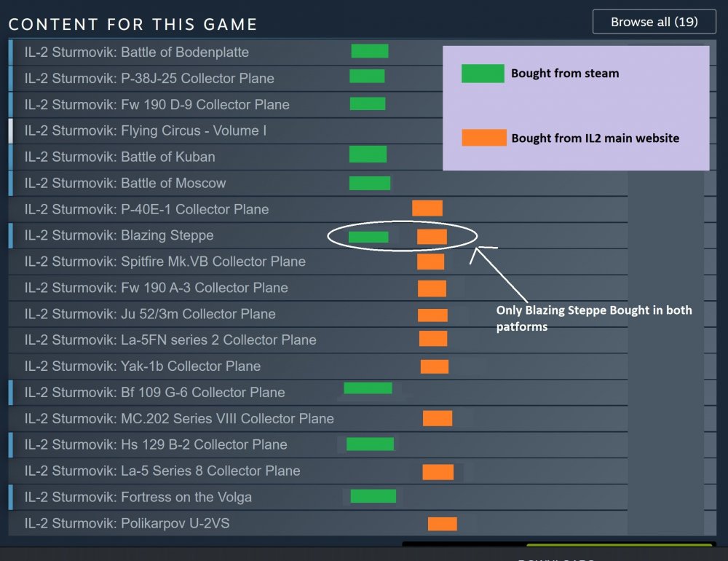The height and width of the screenshot is (561, 728).
Task: Open Bf 109 G-6 Collector Plane entry
Action: (x=154, y=393)
